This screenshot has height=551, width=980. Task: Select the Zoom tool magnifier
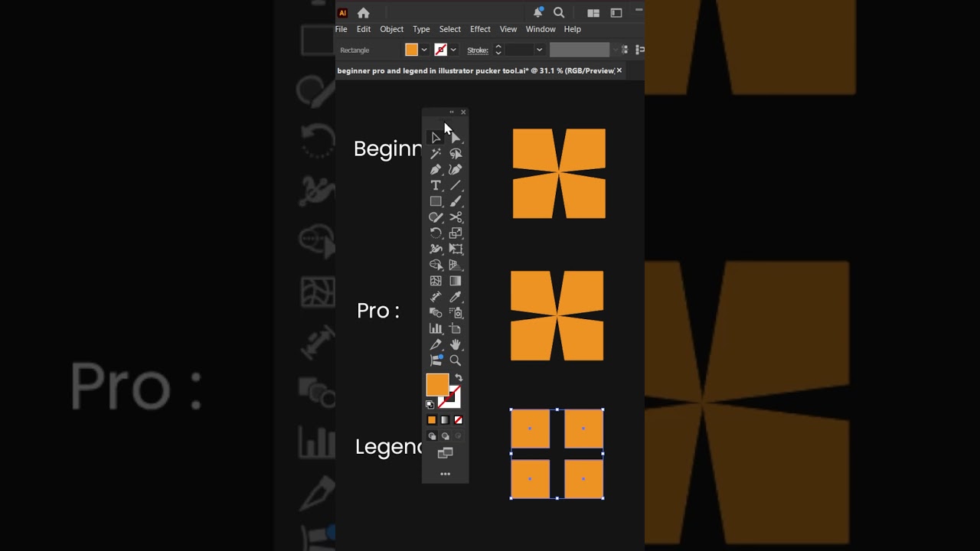click(x=456, y=360)
